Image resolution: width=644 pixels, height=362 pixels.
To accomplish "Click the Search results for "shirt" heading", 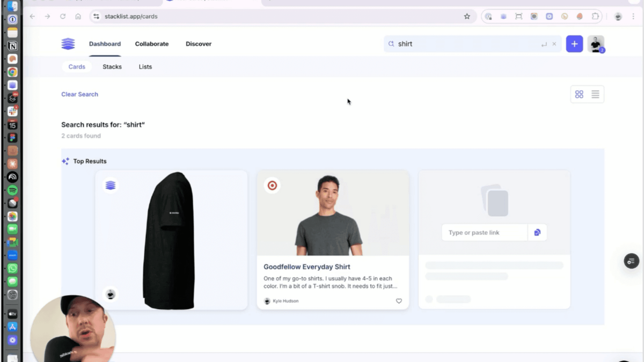I will click(103, 124).
